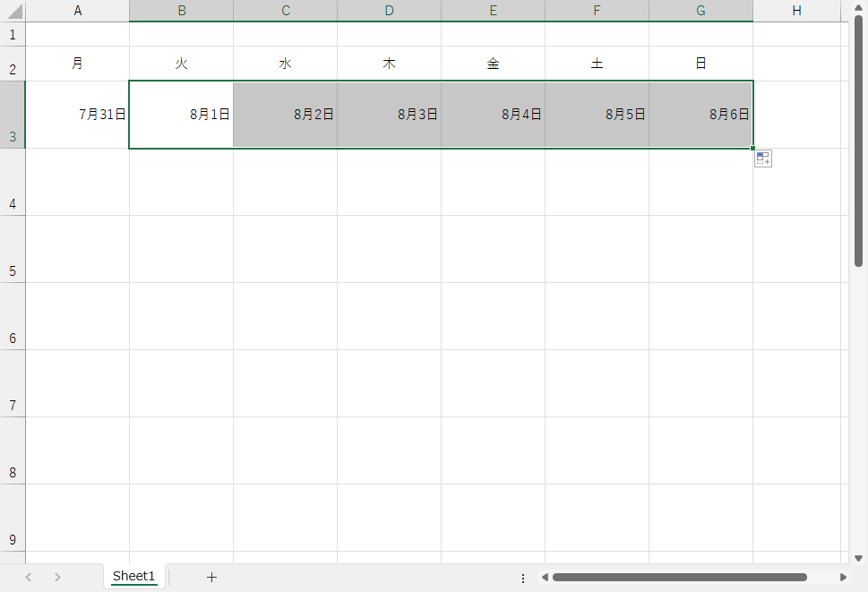Open the Auto Fill Options button
The width and height of the screenshot is (868, 592).
click(x=763, y=159)
